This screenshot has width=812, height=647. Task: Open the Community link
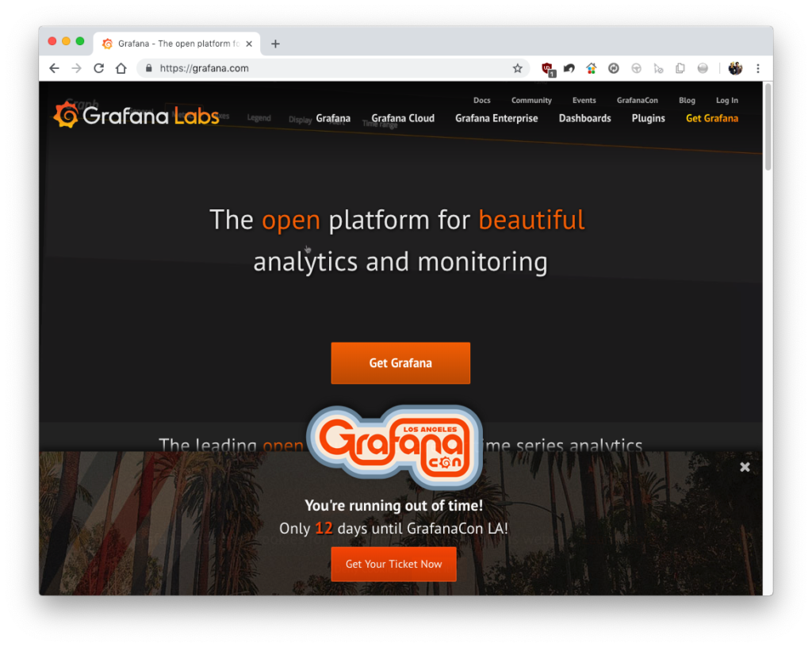pyautogui.click(x=531, y=101)
